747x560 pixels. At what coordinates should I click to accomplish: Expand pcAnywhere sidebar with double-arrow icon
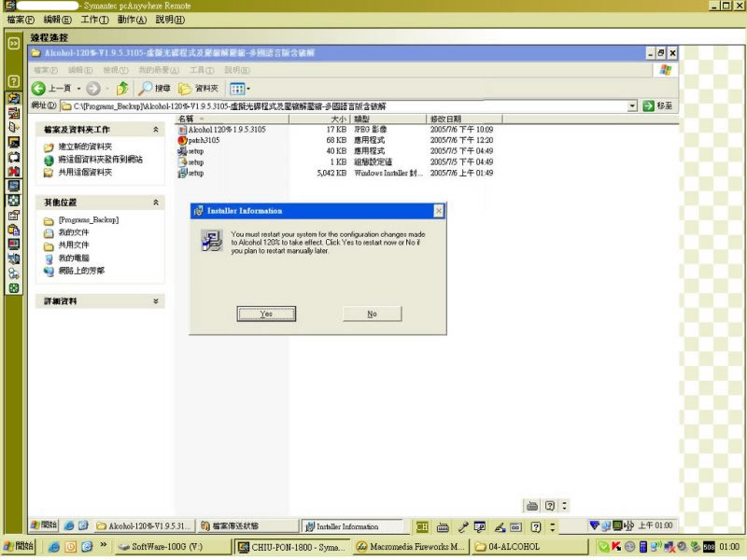click(14, 43)
